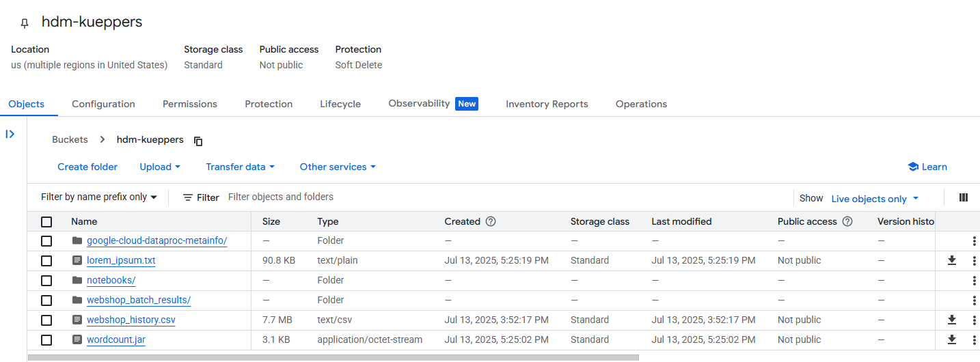Click the wordcount.jar file icon
Screen dimensions: 980x362
coord(77,339)
